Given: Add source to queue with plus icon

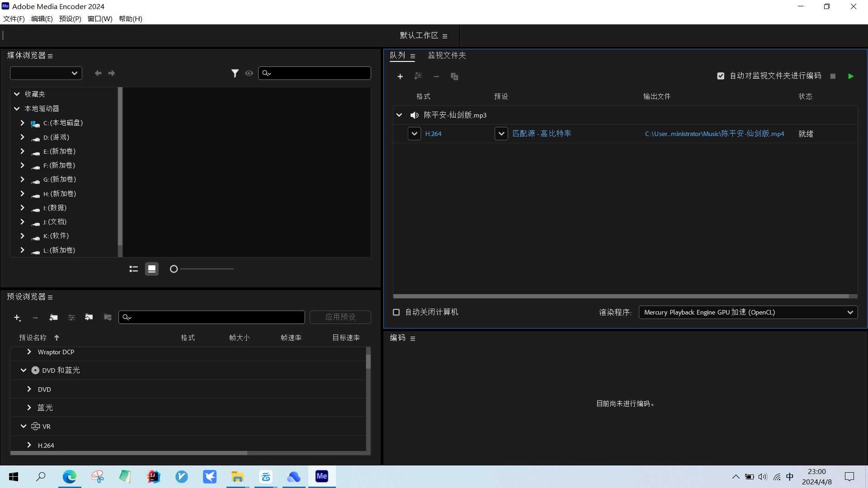Looking at the screenshot, I should [400, 76].
